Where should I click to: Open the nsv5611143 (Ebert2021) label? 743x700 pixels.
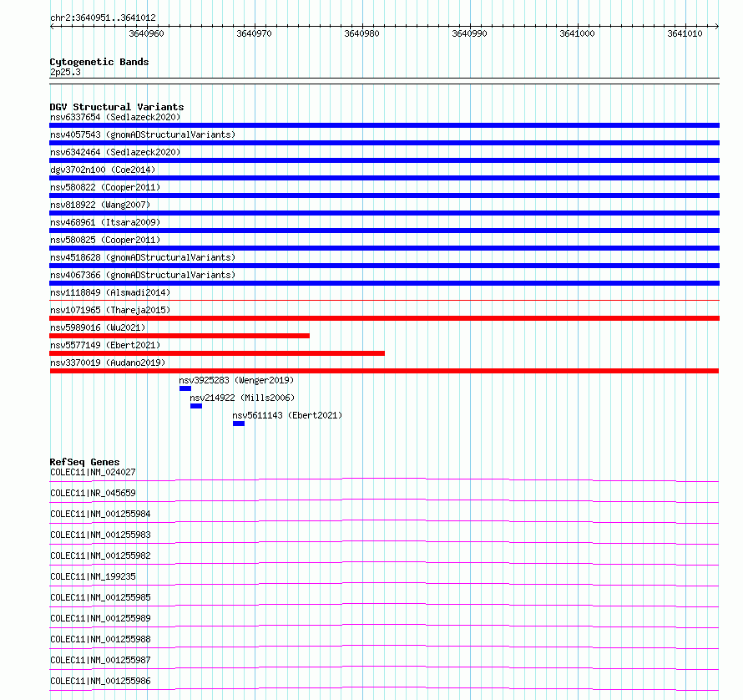[287, 415]
